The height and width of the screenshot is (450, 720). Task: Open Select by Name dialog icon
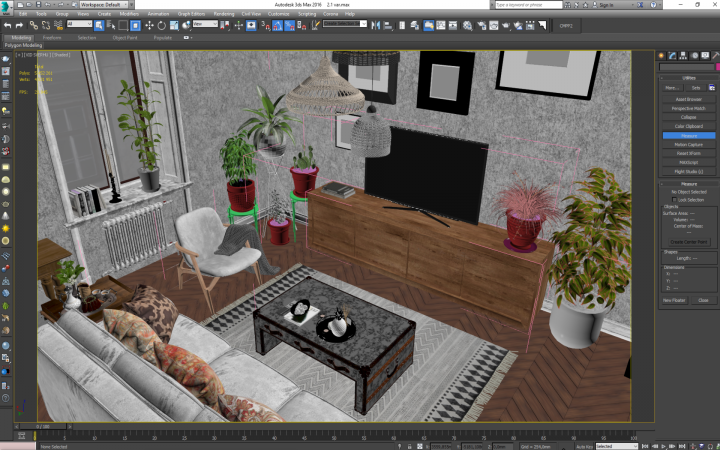coord(111,26)
